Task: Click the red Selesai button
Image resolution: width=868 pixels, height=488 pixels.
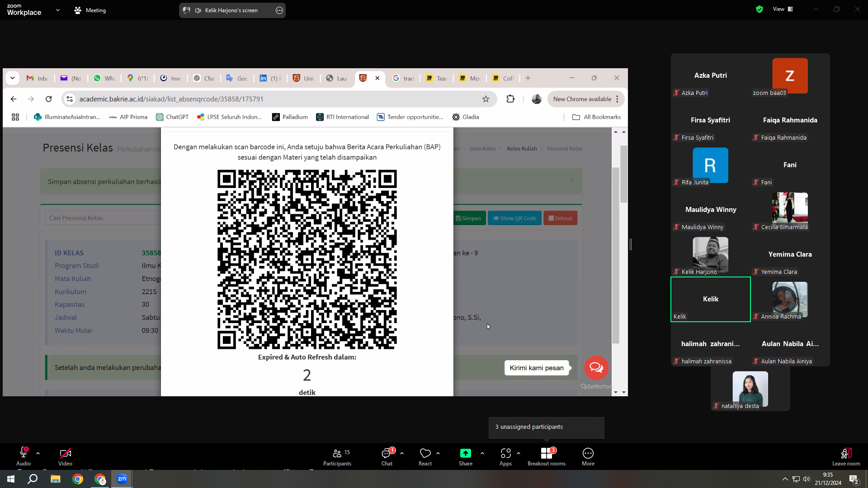Action: (x=560, y=218)
